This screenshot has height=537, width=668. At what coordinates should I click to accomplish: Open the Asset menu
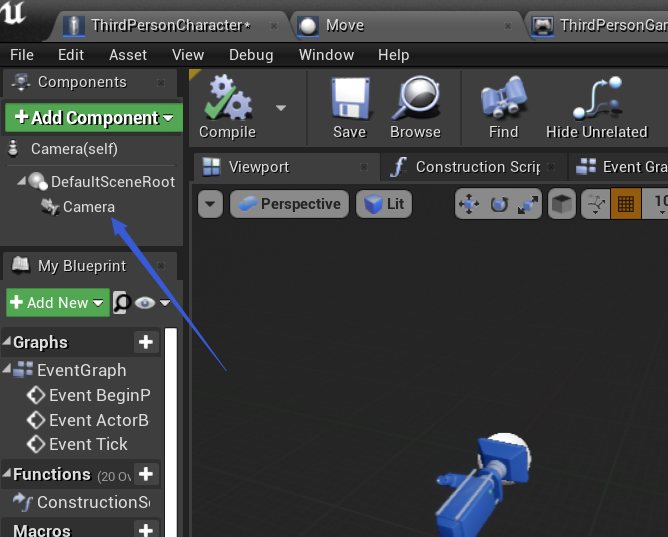click(128, 55)
